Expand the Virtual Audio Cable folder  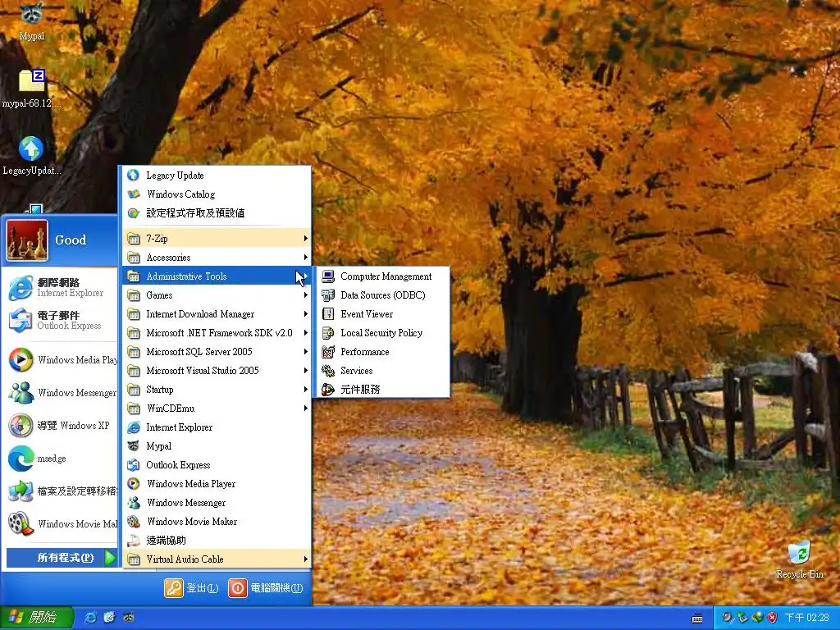point(217,559)
